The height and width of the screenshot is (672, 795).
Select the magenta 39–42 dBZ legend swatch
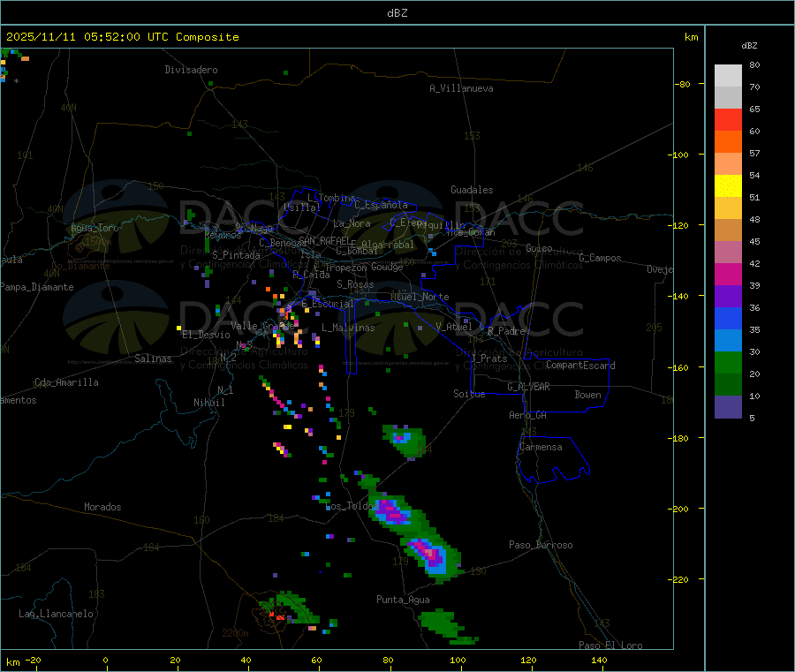point(728,274)
